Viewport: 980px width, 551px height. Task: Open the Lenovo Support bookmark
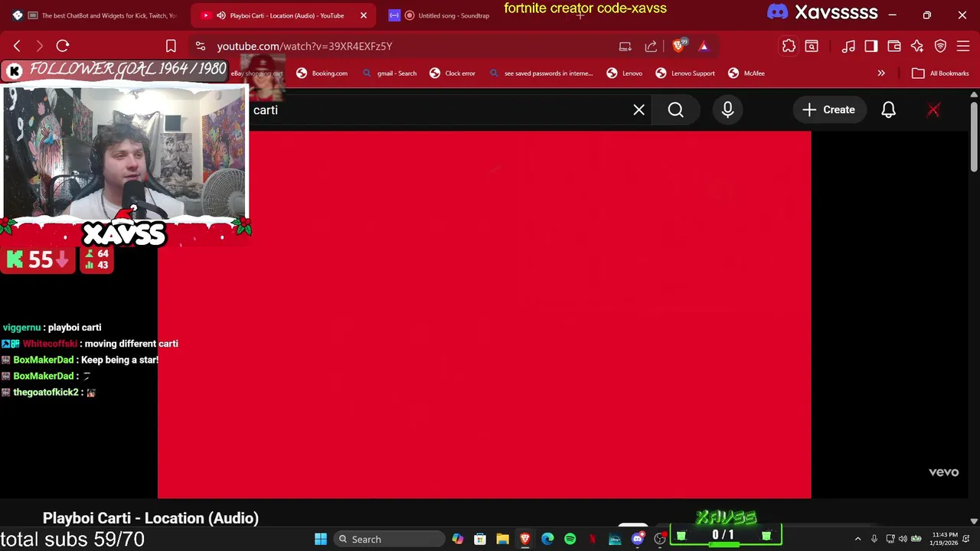[x=685, y=73]
